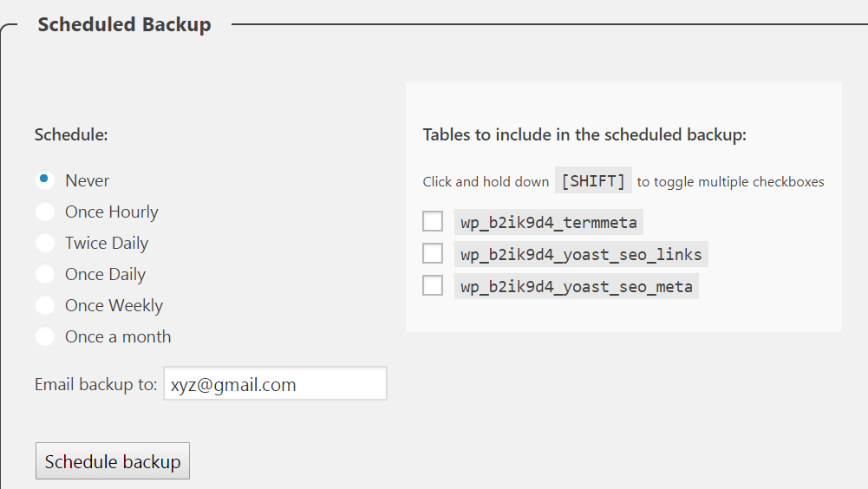The height and width of the screenshot is (489, 868).
Task: Click the 'Schedule:' label text
Action: coord(71,134)
